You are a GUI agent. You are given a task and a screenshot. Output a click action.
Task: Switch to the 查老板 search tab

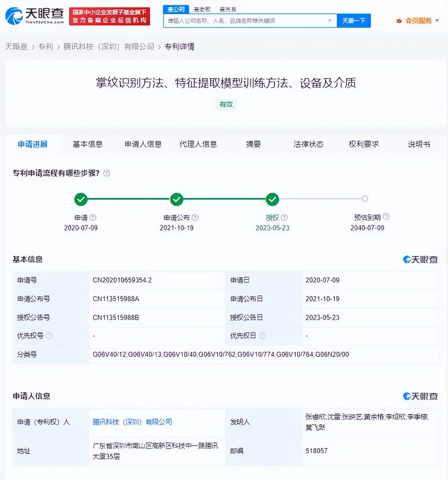pos(202,9)
